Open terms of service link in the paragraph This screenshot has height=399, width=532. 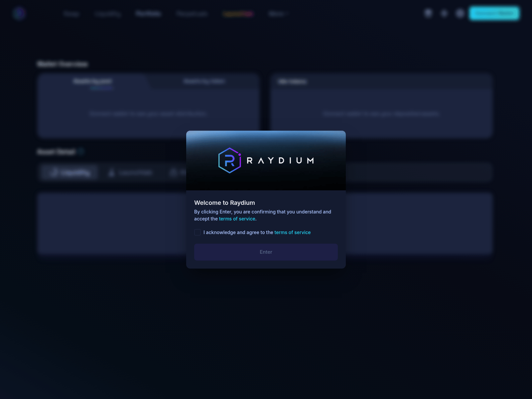(x=237, y=219)
